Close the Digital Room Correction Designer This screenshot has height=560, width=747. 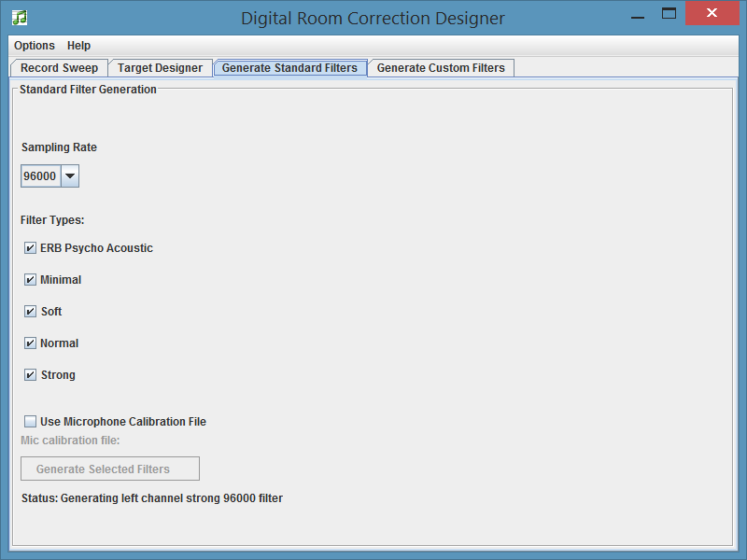click(712, 13)
